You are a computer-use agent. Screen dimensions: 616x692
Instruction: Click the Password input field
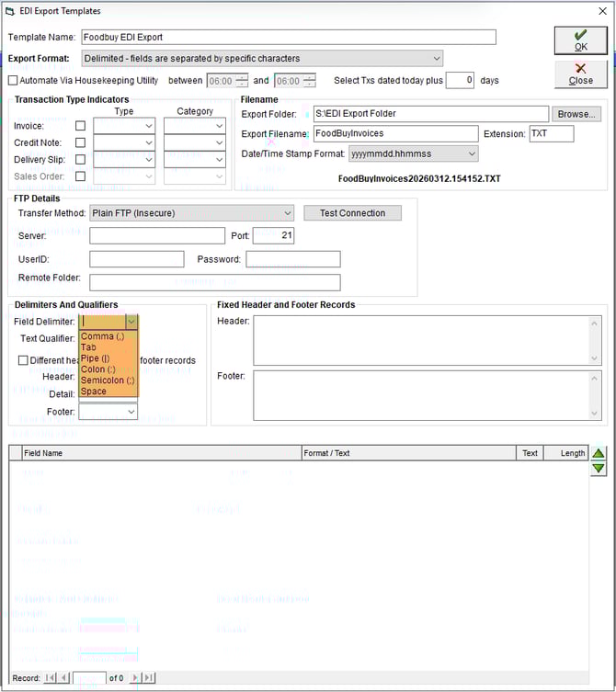(x=293, y=259)
